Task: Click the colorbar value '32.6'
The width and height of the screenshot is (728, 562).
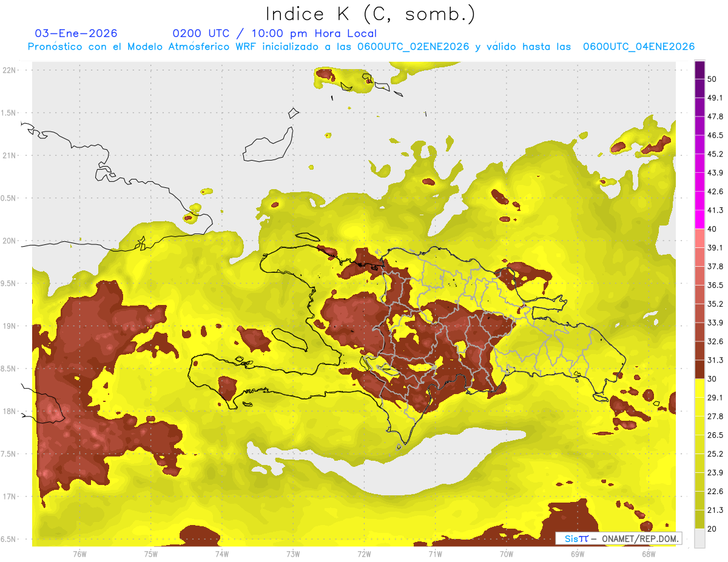Action: [715, 341]
